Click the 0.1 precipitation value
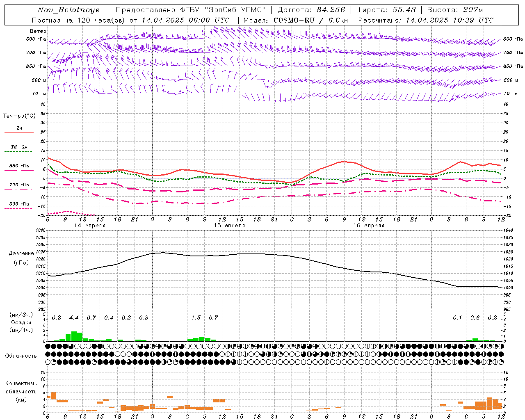The image size is (525, 420). (x=457, y=318)
